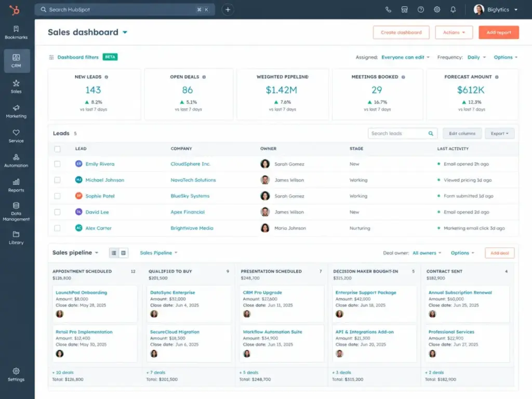532x399 pixels.
Task: Toggle the select-all leads checkbox
Action: tap(57, 149)
